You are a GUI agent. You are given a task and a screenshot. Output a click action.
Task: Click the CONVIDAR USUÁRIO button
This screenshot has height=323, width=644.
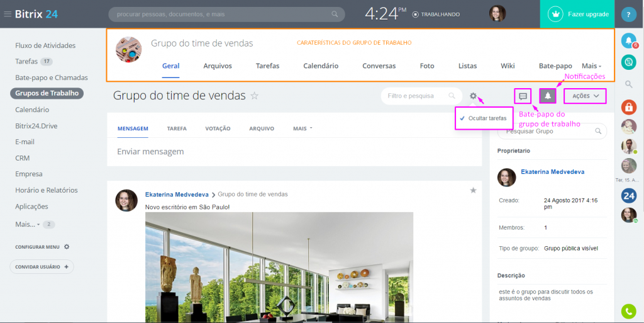[42, 267]
